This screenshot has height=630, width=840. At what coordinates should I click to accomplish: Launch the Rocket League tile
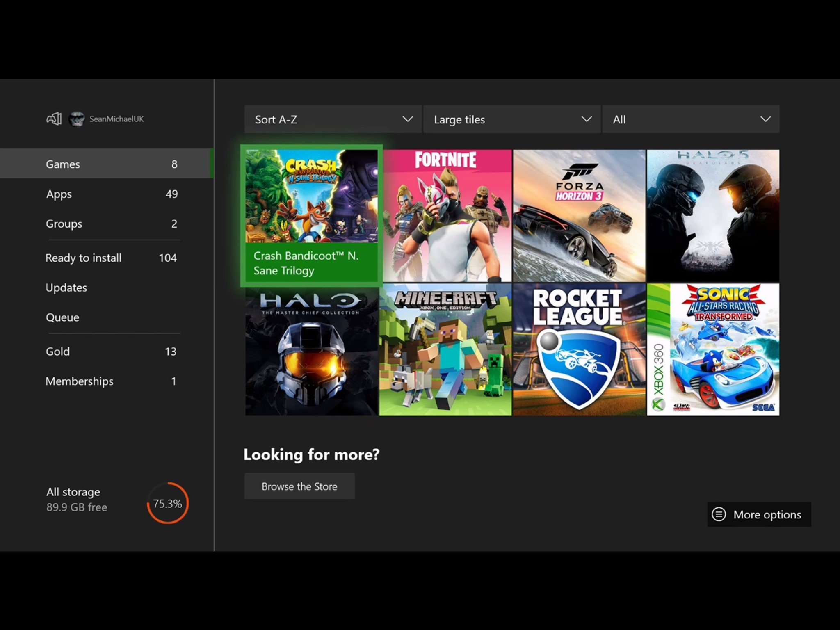pos(579,350)
